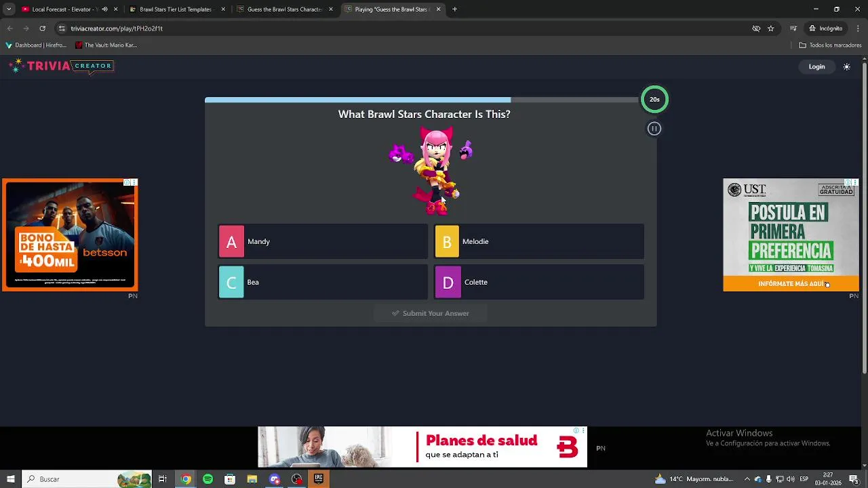Select the Playing Guess the Brawl Stars tab
The height and width of the screenshot is (488, 868).
[392, 9]
